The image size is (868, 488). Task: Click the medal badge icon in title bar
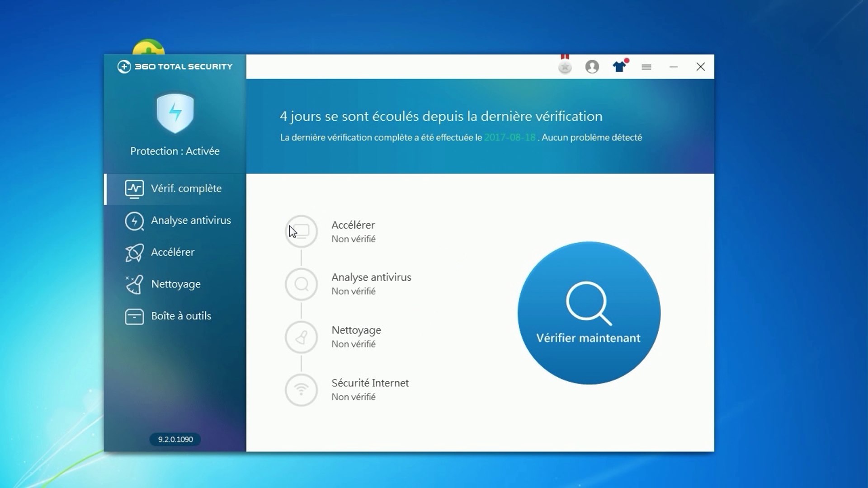click(x=565, y=66)
